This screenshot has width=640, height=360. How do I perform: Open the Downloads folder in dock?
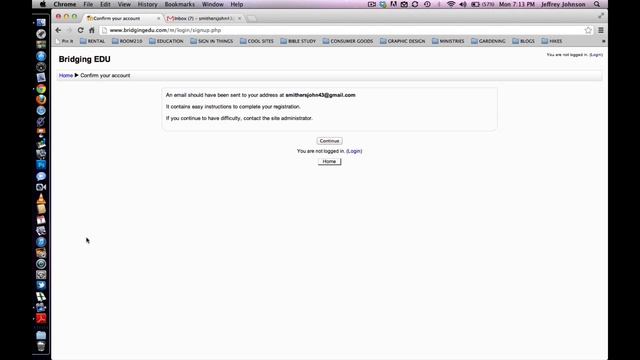pos(41,335)
